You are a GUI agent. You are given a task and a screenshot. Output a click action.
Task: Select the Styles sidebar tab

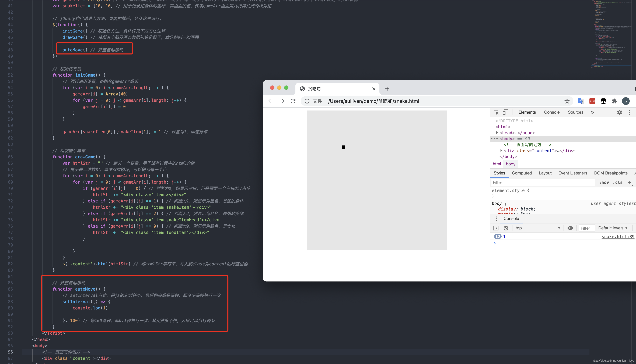(x=499, y=173)
